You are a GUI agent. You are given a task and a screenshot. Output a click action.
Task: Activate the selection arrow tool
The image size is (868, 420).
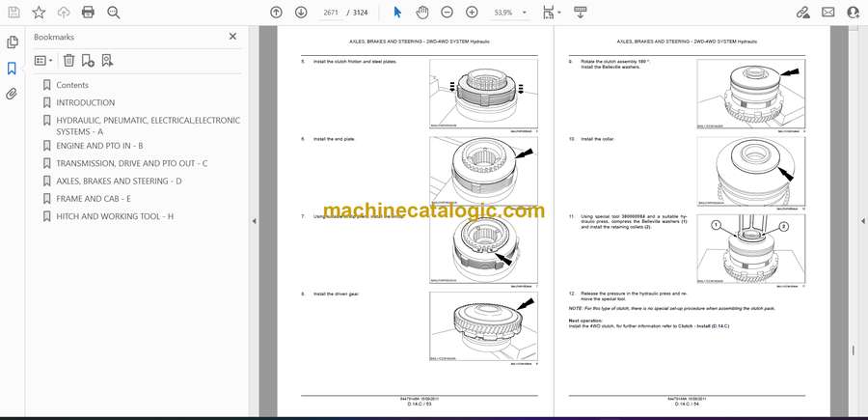(397, 13)
